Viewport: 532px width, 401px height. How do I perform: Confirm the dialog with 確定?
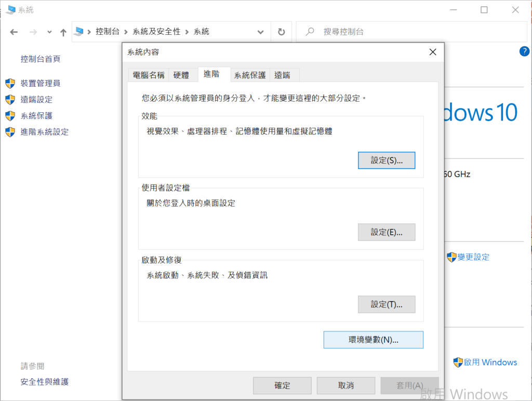click(x=282, y=385)
